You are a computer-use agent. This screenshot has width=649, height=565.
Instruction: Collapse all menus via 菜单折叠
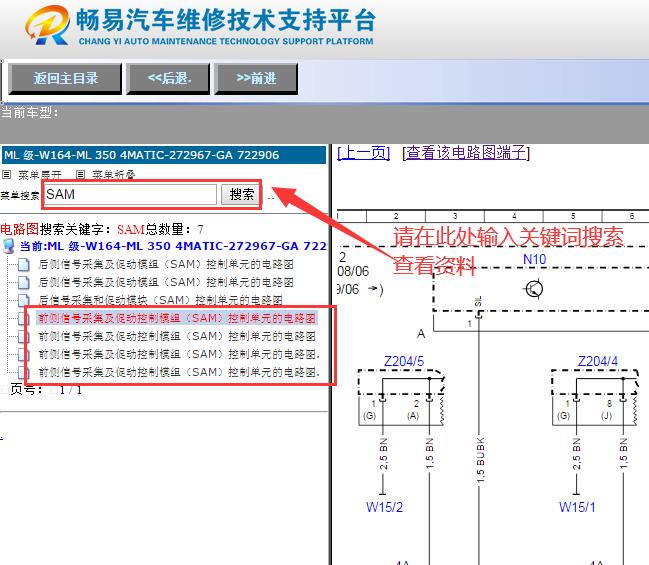(x=114, y=175)
